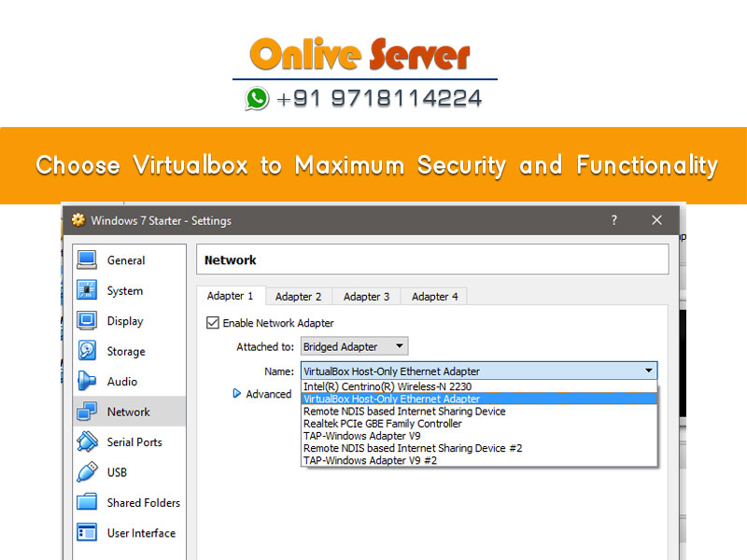Image resolution: width=747 pixels, height=560 pixels.
Task: Choose Realtek PCIe GBE Family Controller
Action: click(x=479, y=424)
